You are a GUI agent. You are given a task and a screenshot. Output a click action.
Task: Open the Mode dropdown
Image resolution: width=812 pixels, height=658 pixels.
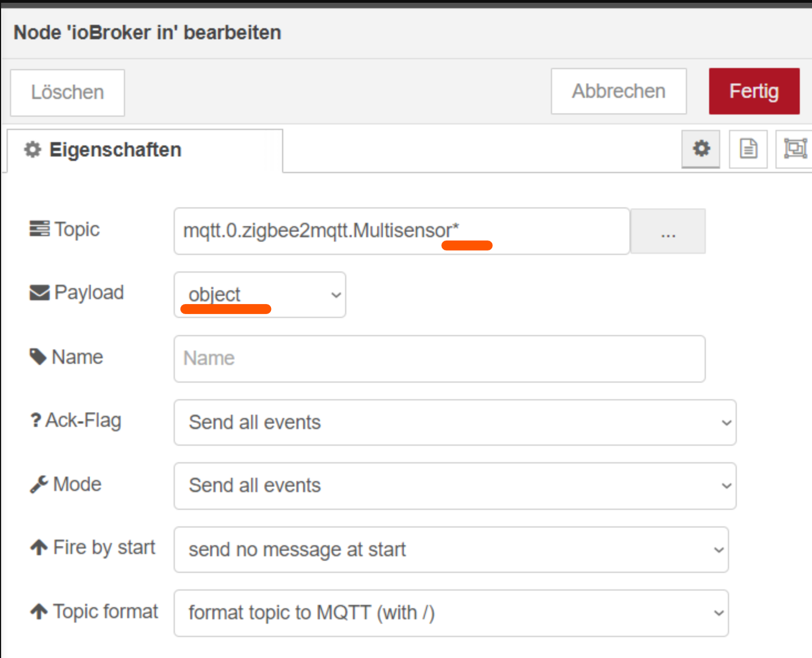(x=455, y=485)
